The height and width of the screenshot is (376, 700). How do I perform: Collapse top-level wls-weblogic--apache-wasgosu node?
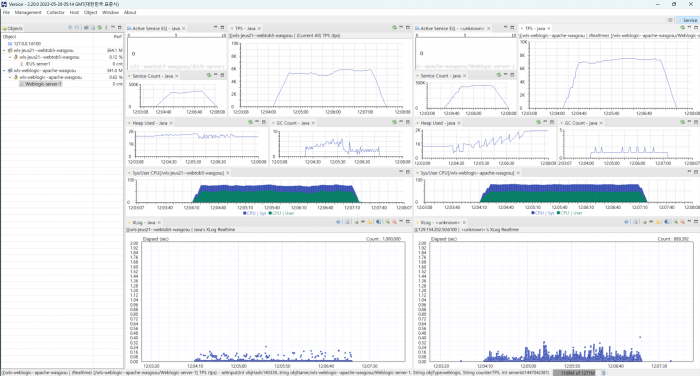coord(4,71)
